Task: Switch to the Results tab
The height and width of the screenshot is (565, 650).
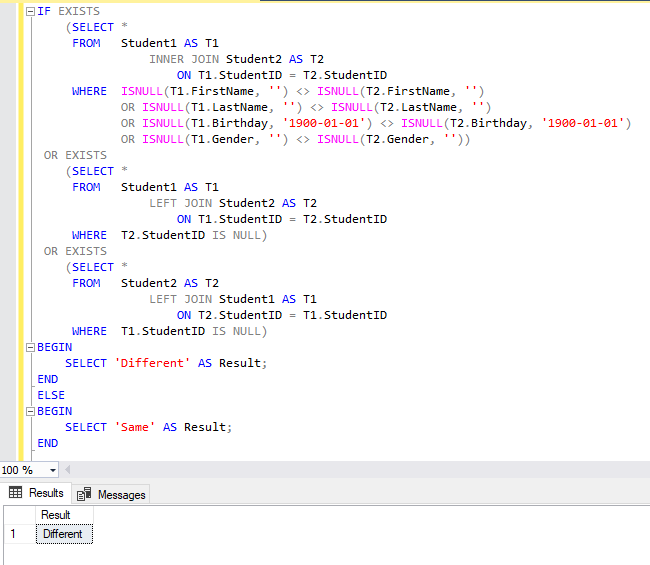Action: (x=36, y=493)
